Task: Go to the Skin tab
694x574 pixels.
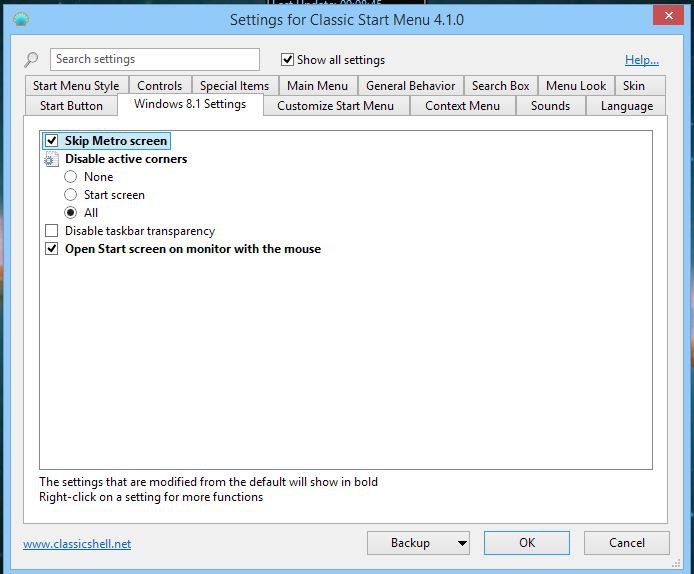Action: click(634, 86)
